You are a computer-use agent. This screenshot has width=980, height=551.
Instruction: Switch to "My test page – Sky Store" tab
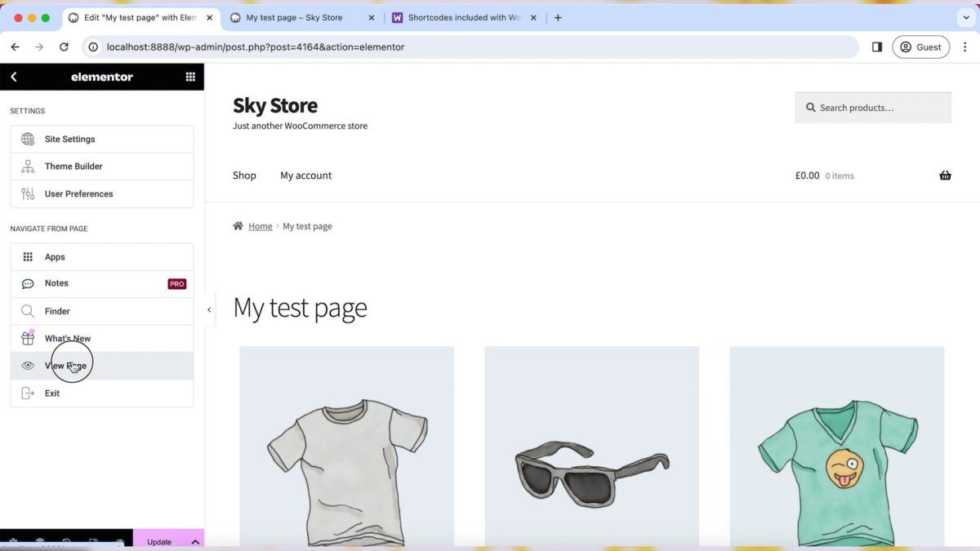coord(294,17)
